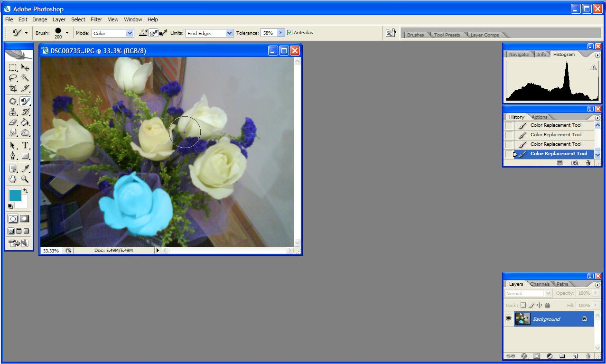Select the Smudge tool
Viewport: 606px width, 364px height.
13,133
